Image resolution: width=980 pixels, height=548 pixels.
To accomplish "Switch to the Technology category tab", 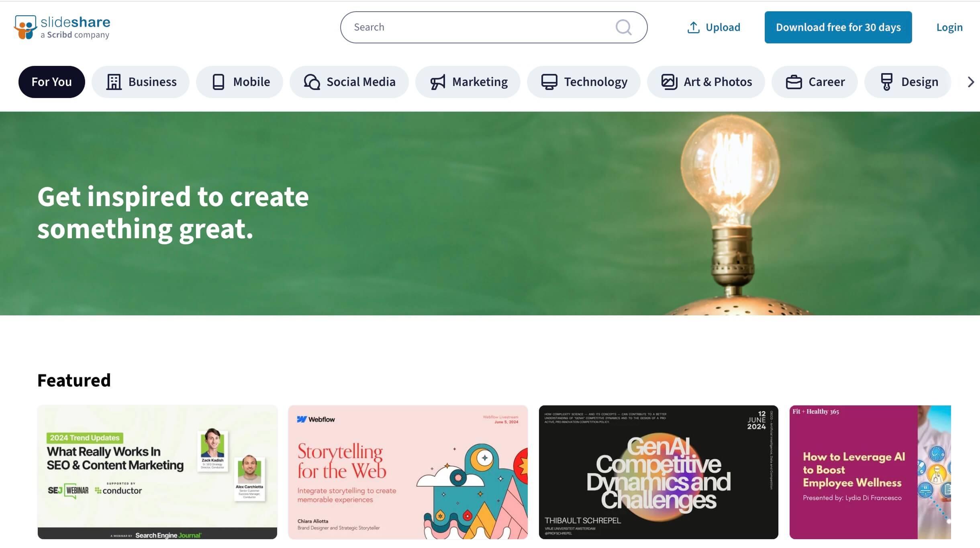I will click(584, 82).
